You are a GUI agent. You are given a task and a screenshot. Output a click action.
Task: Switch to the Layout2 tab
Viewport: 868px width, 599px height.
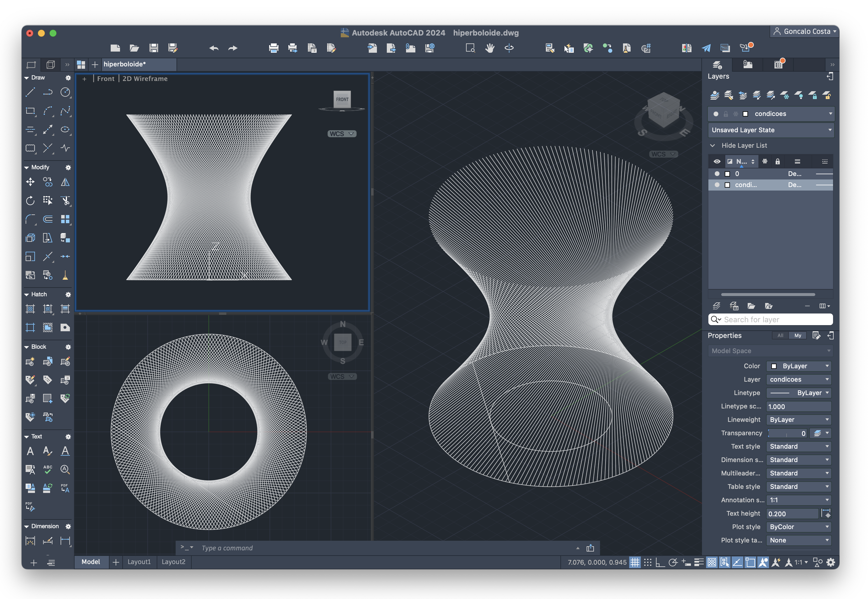[173, 562]
